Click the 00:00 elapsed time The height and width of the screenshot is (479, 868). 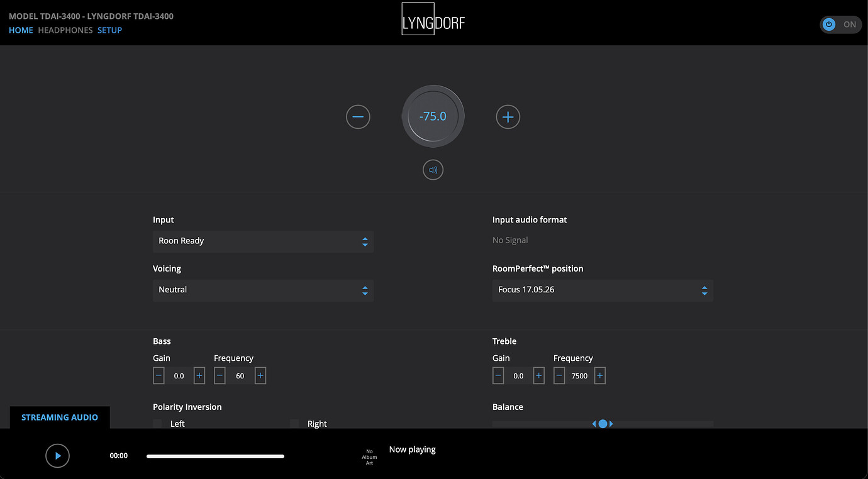pos(119,456)
